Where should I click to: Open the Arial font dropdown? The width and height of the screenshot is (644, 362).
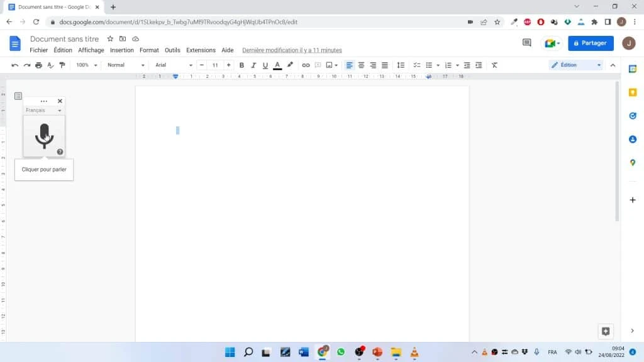174,65
